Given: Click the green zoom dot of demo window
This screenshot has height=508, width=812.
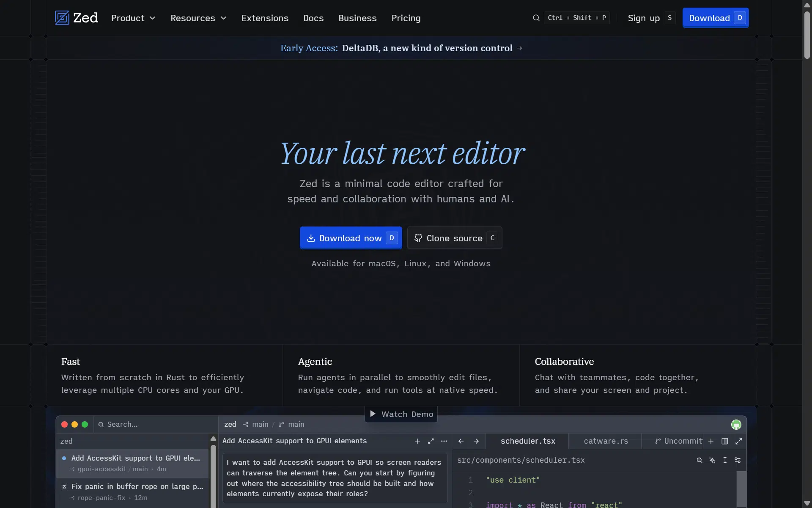Looking at the screenshot, I should (x=85, y=425).
